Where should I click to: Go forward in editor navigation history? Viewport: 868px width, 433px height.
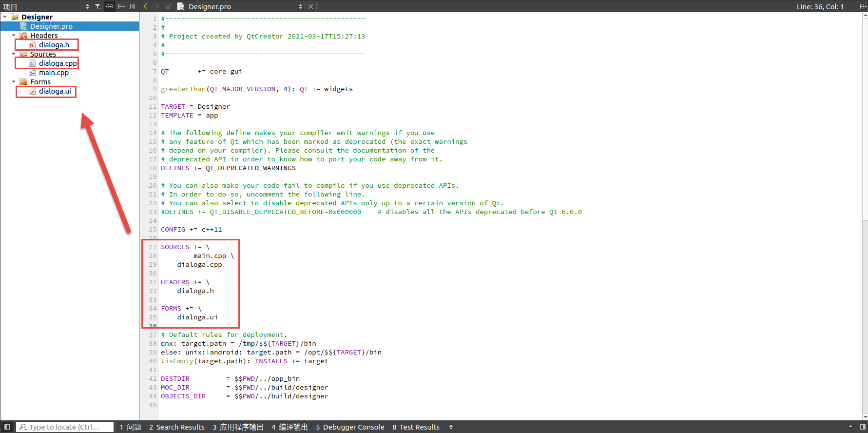coord(156,6)
